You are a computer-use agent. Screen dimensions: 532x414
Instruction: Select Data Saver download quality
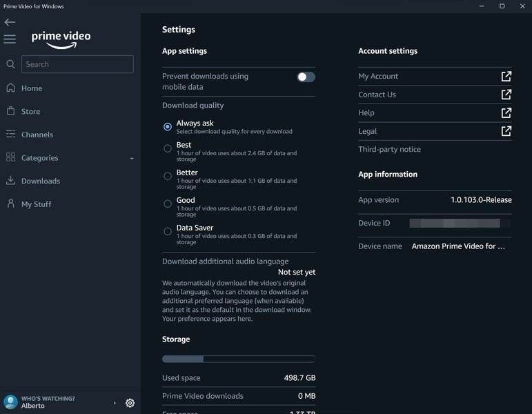click(x=168, y=231)
